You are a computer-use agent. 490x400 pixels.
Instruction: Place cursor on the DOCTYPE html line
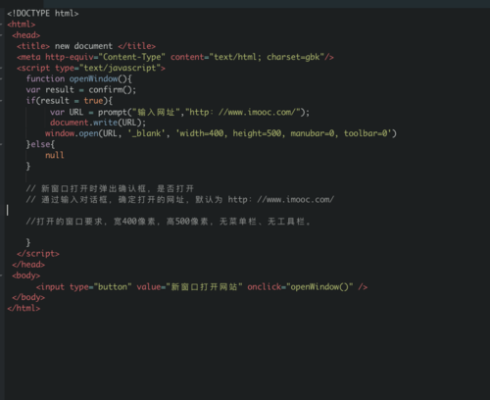point(43,13)
